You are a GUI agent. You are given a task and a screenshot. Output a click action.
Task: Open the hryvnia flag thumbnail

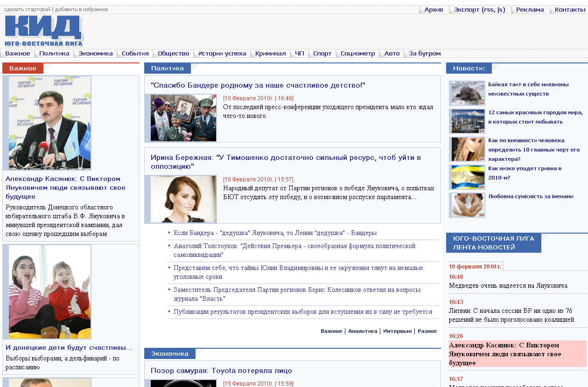point(468,177)
